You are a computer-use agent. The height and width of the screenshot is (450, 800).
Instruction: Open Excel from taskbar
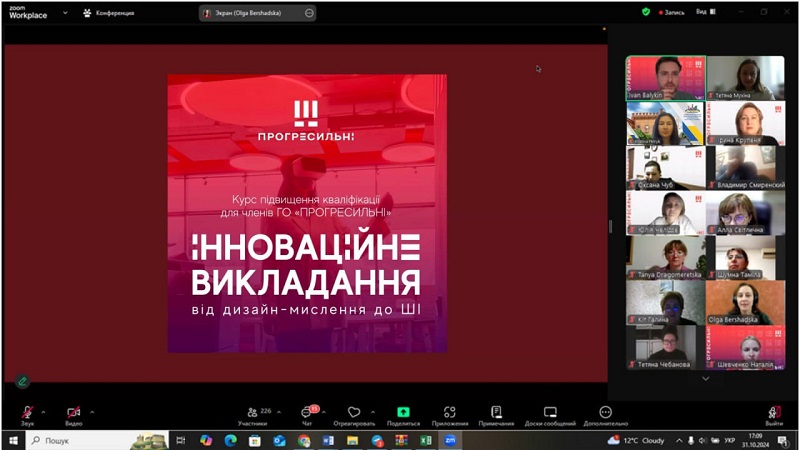click(x=426, y=440)
